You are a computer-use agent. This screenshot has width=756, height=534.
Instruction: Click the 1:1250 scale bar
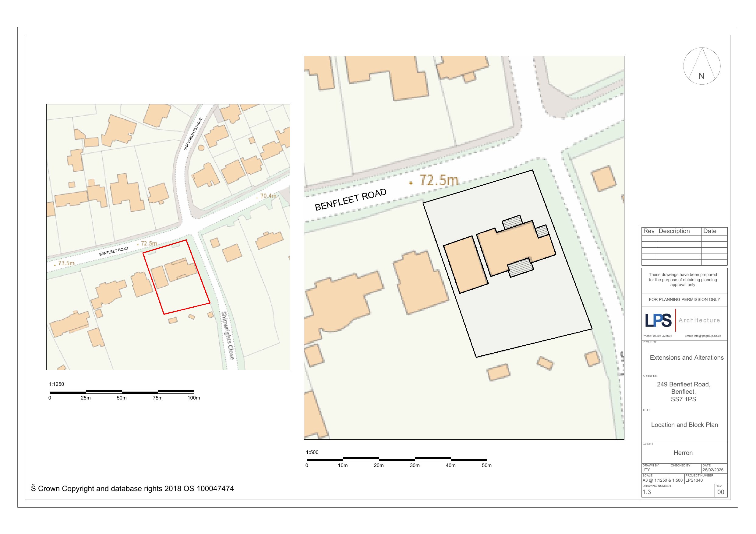(x=122, y=392)
